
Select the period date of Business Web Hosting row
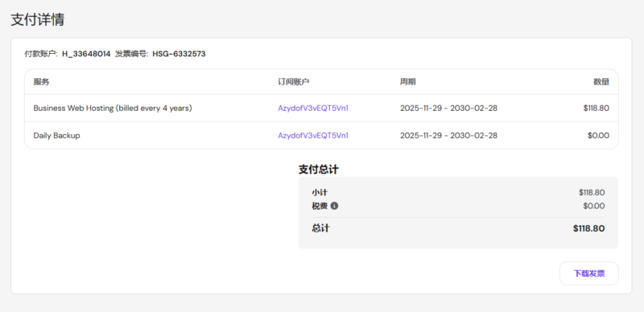pos(448,109)
